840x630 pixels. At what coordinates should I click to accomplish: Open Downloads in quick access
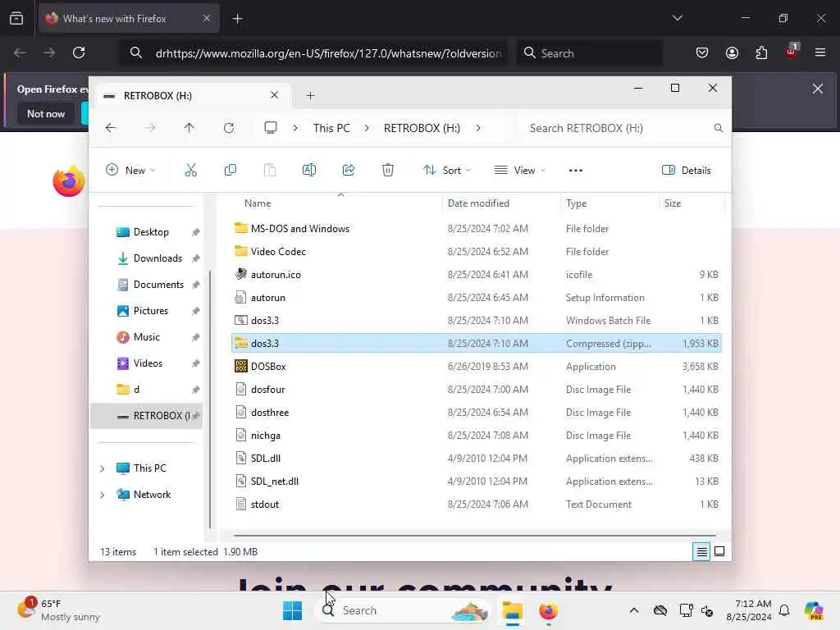coord(157,258)
